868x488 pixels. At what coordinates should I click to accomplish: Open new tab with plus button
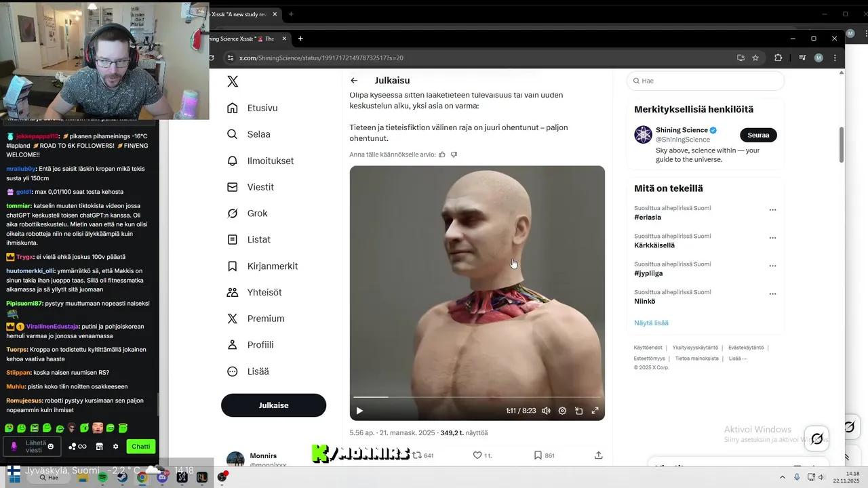300,39
